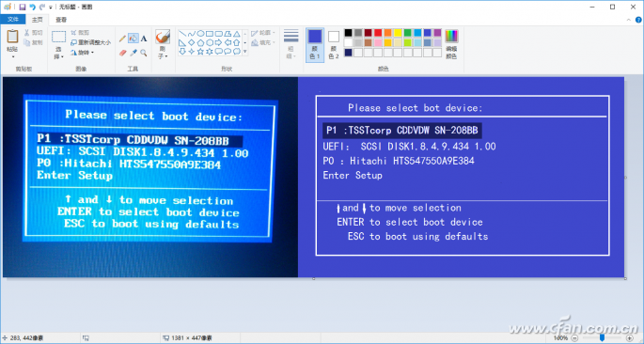The width and height of the screenshot is (644, 344).
Task: Switch to the 主页 home tab
Action: point(37,20)
